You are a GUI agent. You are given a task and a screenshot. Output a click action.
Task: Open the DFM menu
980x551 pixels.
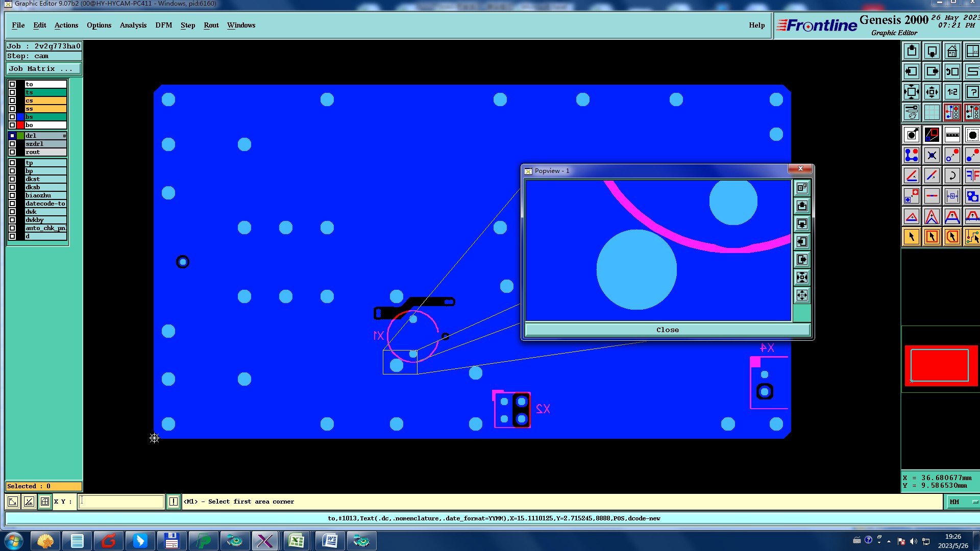point(163,25)
